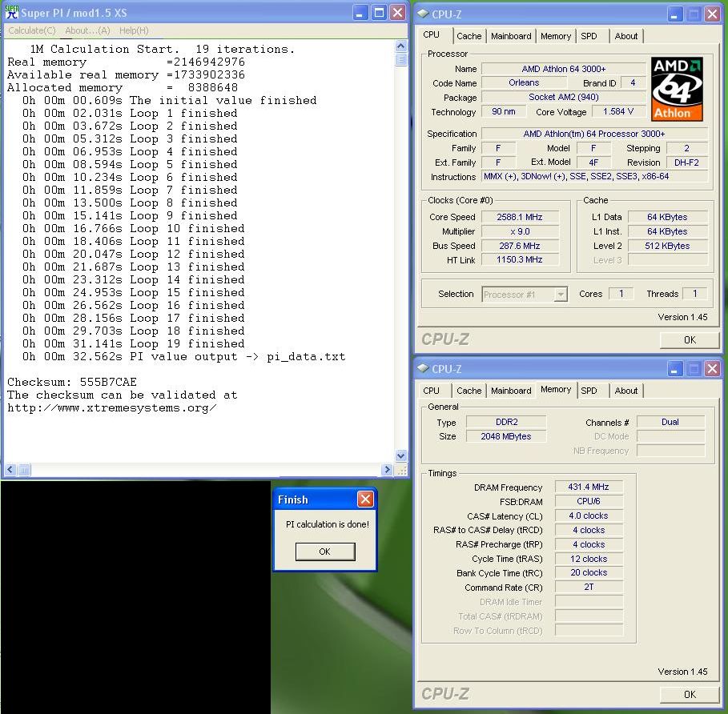Click the Loop 19 finished line
This screenshot has width=728, height=714.
133,343
